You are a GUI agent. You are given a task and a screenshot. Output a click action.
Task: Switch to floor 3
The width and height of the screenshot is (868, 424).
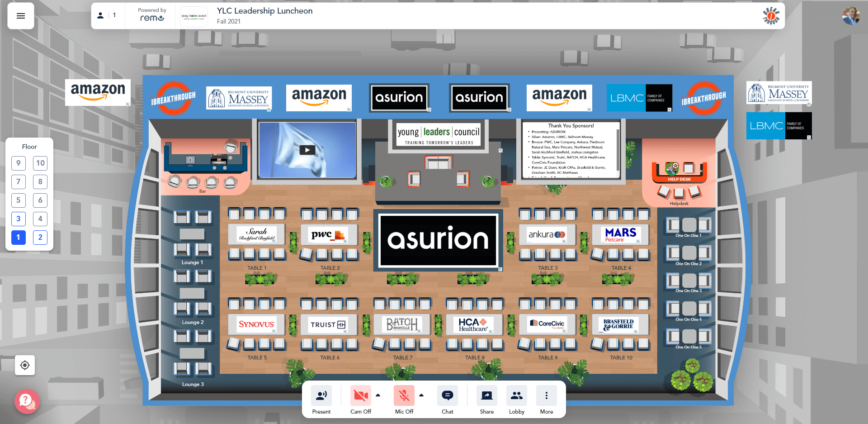(19, 219)
